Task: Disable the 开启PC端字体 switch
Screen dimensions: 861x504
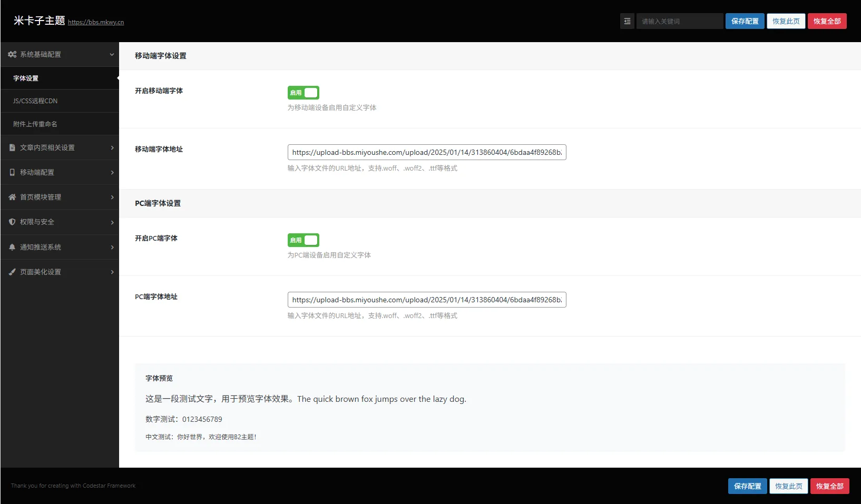Action: pyautogui.click(x=304, y=240)
